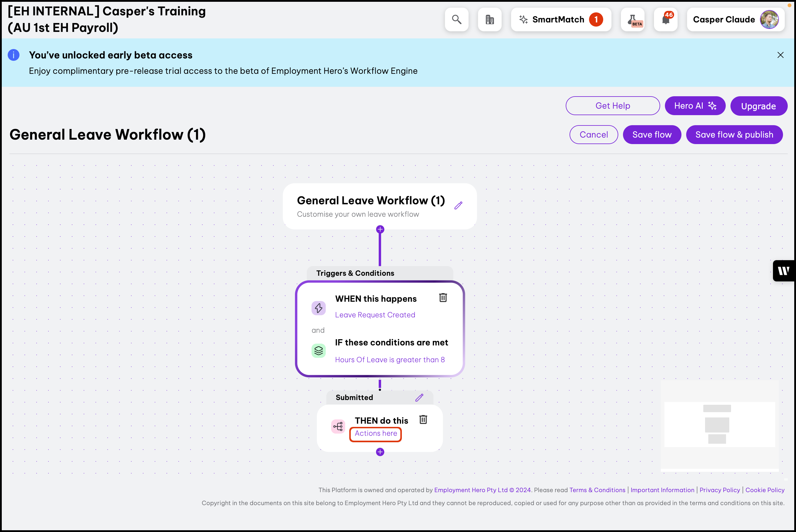Open Hours Of Leave condition link
796x532 pixels.
(x=389, y=360)
